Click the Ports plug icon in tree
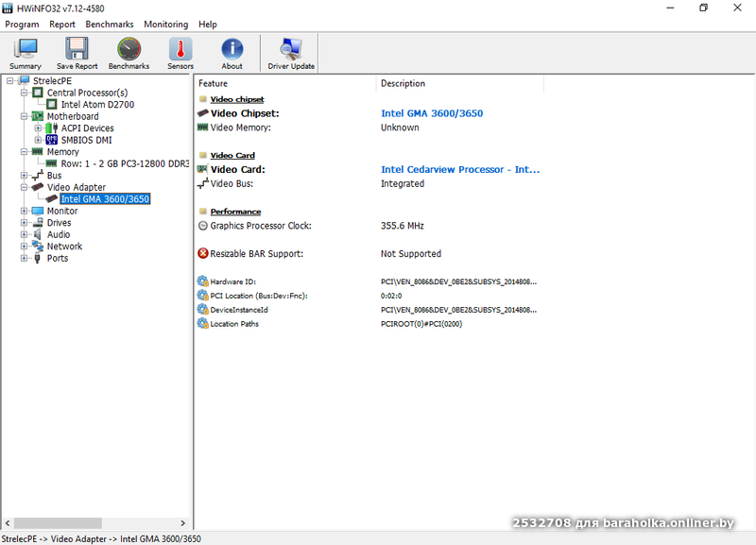The image size is (756, 545). point(38,258)
